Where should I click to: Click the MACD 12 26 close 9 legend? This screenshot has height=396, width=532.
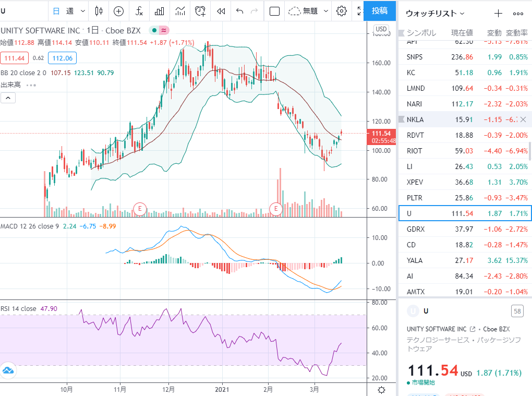pyautogui.click(x=30, y=226)
